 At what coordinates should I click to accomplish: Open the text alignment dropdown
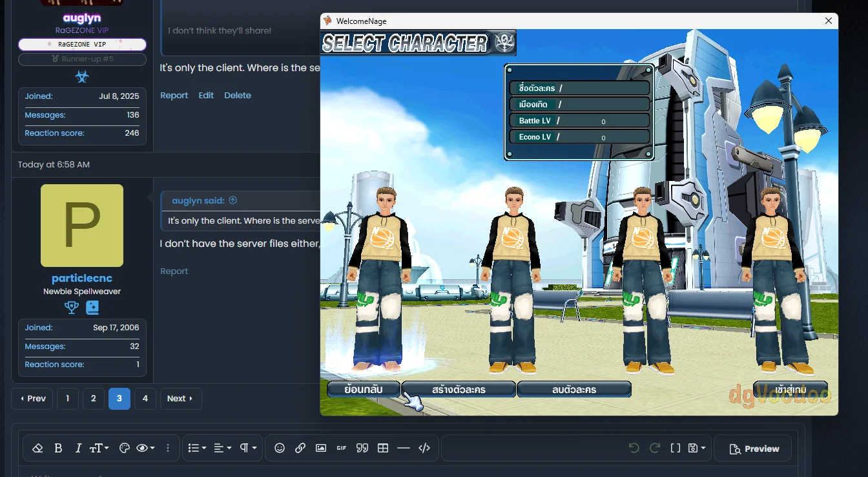coord(222,448)
